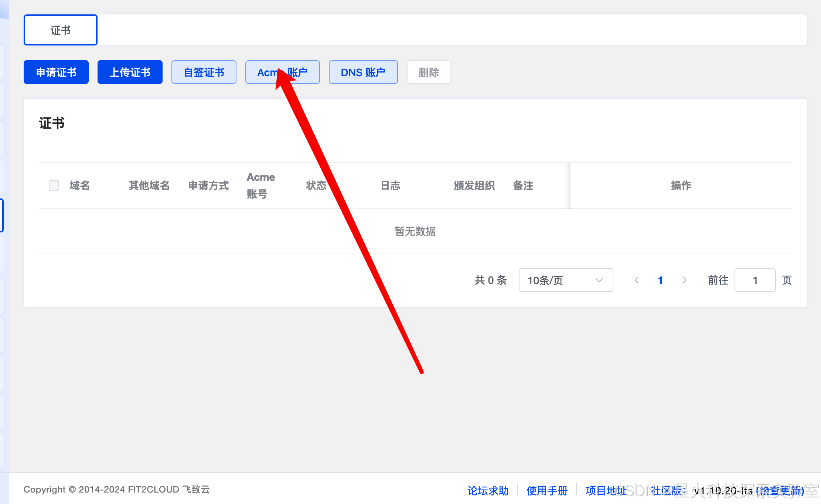This screenshot has height=504, width=821.
Task: Click the dropdown chevron in page size selector
Action: (599, 280)
